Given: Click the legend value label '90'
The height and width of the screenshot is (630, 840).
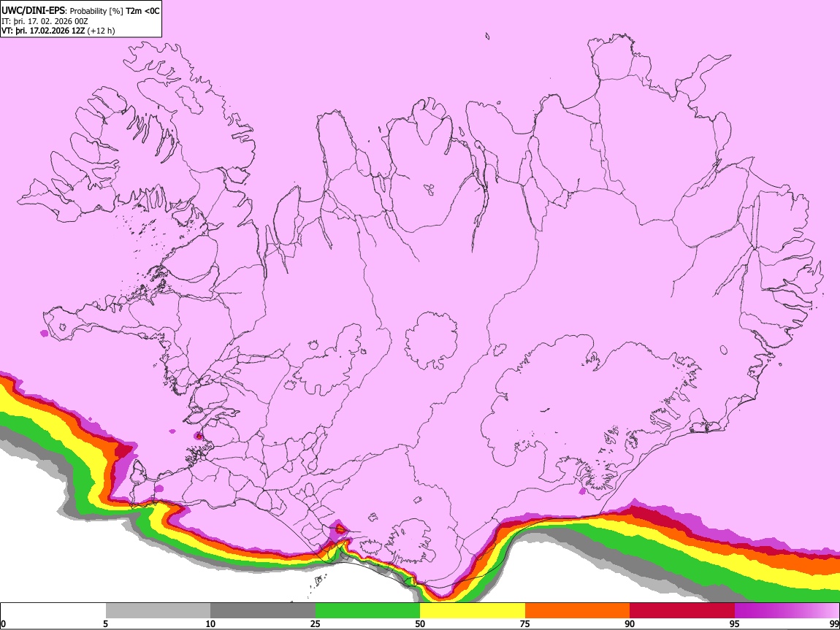Looking at the screenshot, I should (630, 623).
